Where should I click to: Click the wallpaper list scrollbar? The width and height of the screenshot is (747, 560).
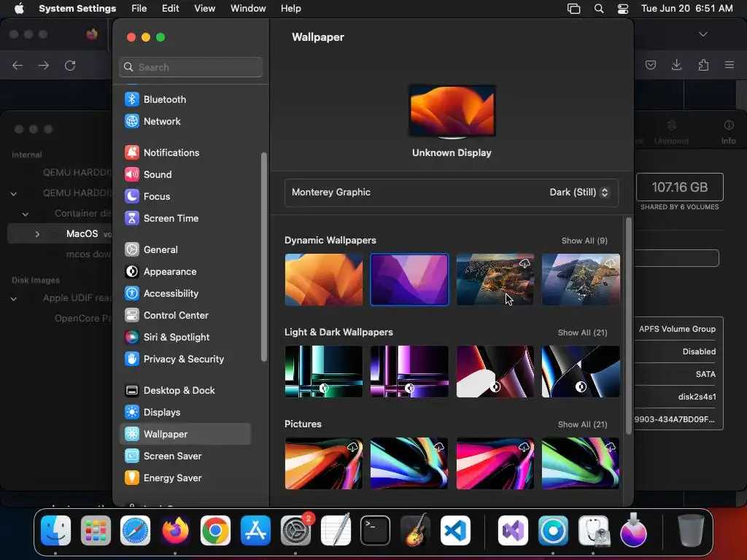[628, 326]
